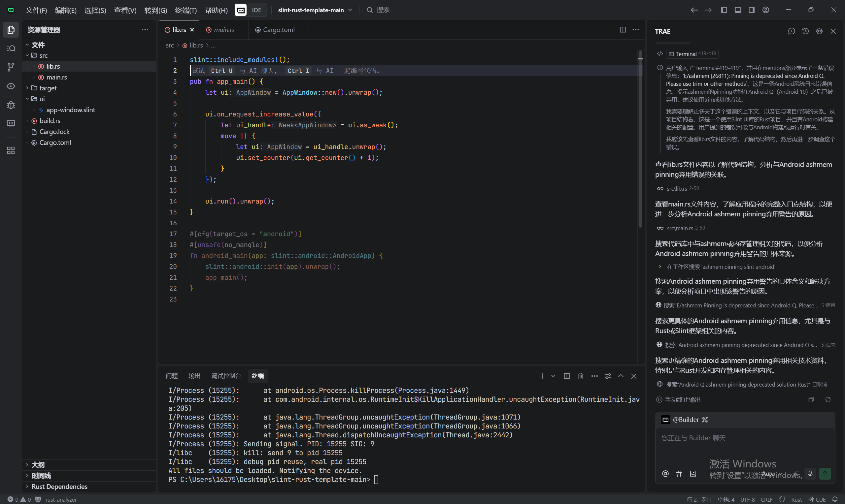This screenshot has height=504, width=845.
Task: Click the eye preview icon in activity bar
Action: coord(11,86)
